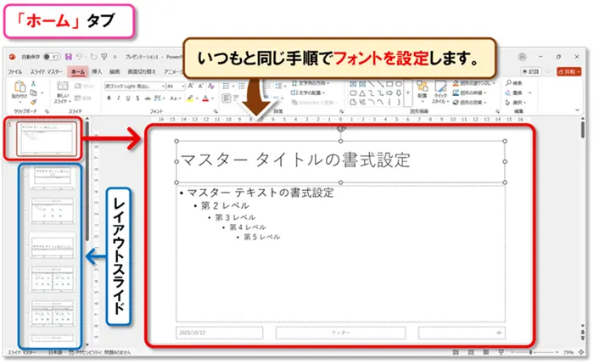Open Reading view icon in status bar
The height and width of the screenshot is (364, 594).
tap(486, 352)
